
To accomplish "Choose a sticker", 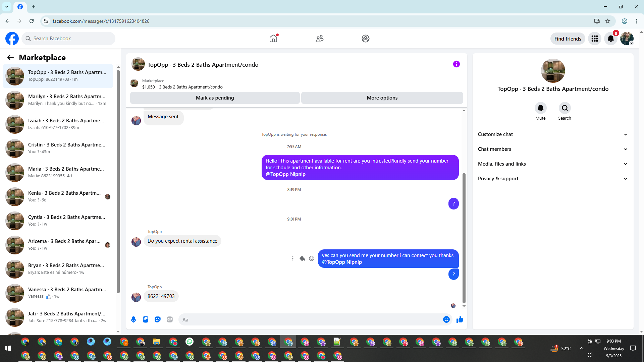I will [158, 319].
